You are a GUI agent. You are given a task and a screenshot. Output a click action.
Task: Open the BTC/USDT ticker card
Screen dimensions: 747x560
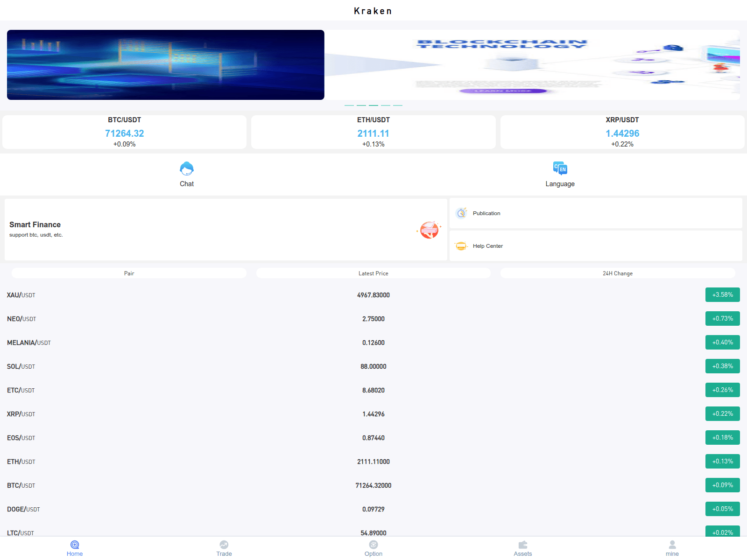(x=124, y=132)
